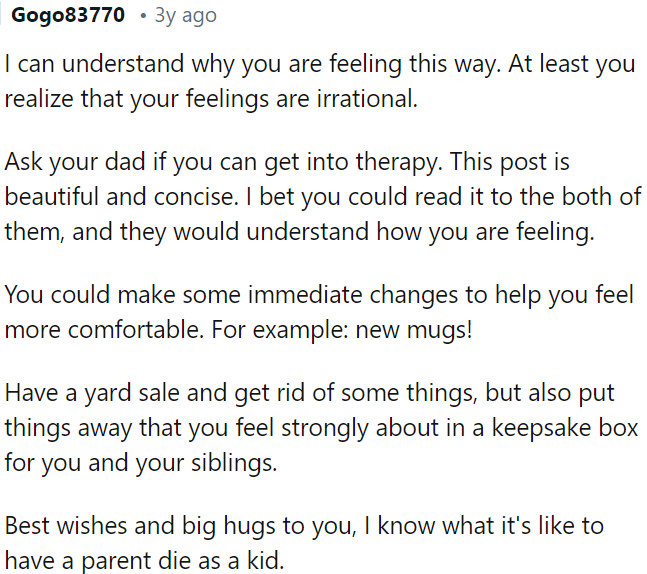Open the Gogo83770 user profile
This screenshot has width=647, height=574.
point(68,16)
